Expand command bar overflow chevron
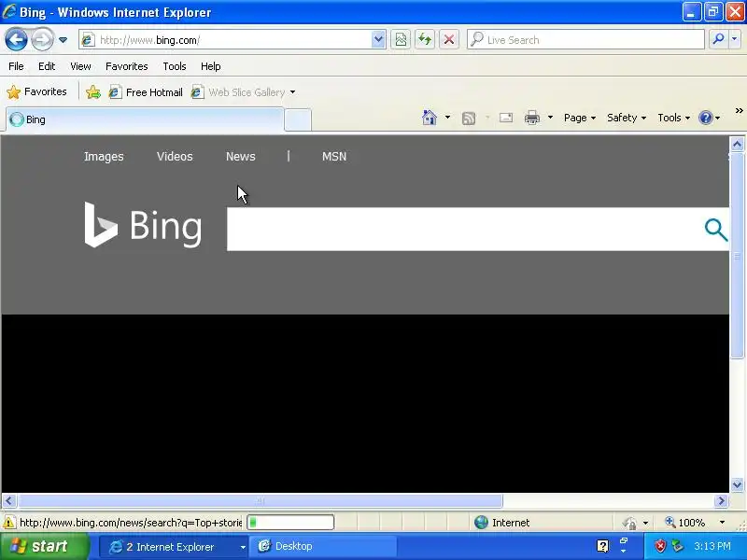The height and width of the screenshot is (560, 747). click(x=739, y=111)
